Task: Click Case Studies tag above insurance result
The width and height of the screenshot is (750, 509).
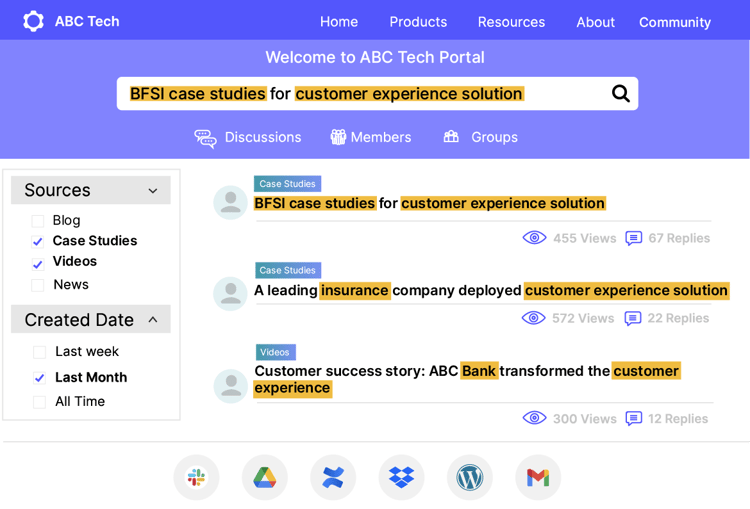Action: [x=288, y=270]
